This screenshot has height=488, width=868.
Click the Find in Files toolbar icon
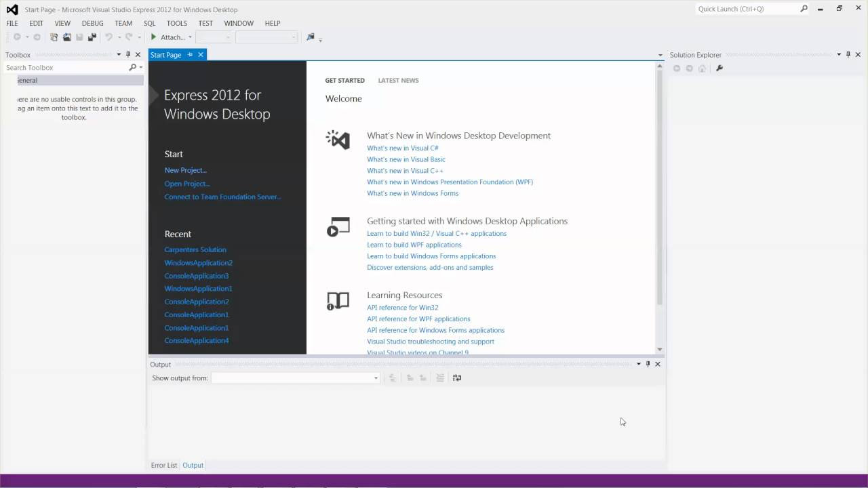(311, 37)
